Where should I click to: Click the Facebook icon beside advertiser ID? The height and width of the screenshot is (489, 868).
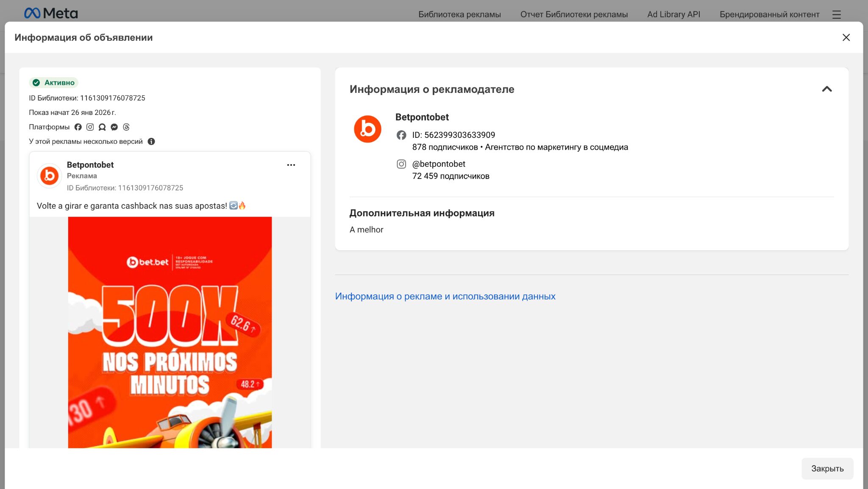[x=401, y=135]
